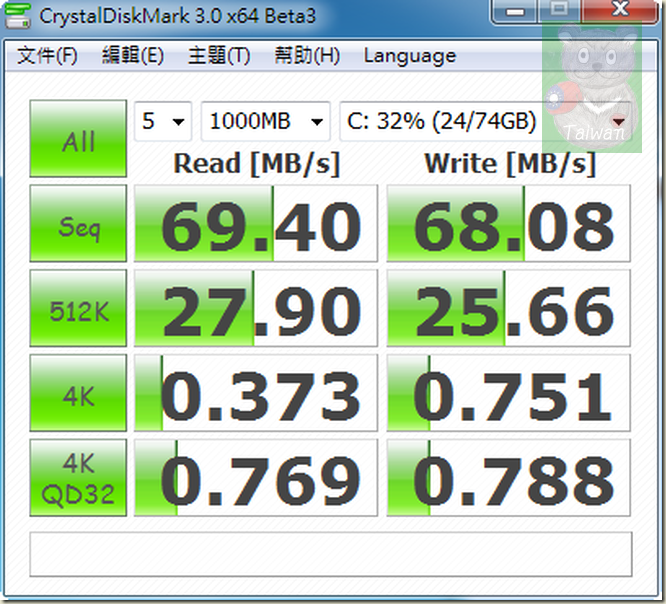Click the CrystalDiskMark app icon in title bar
The image size is (666, 604).
coord(17,16)
